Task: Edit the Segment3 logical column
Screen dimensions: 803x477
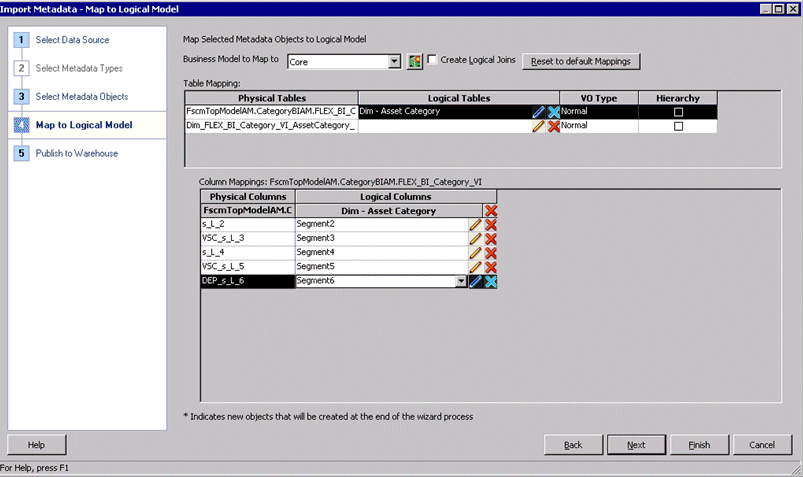Action: pos(475,239)
